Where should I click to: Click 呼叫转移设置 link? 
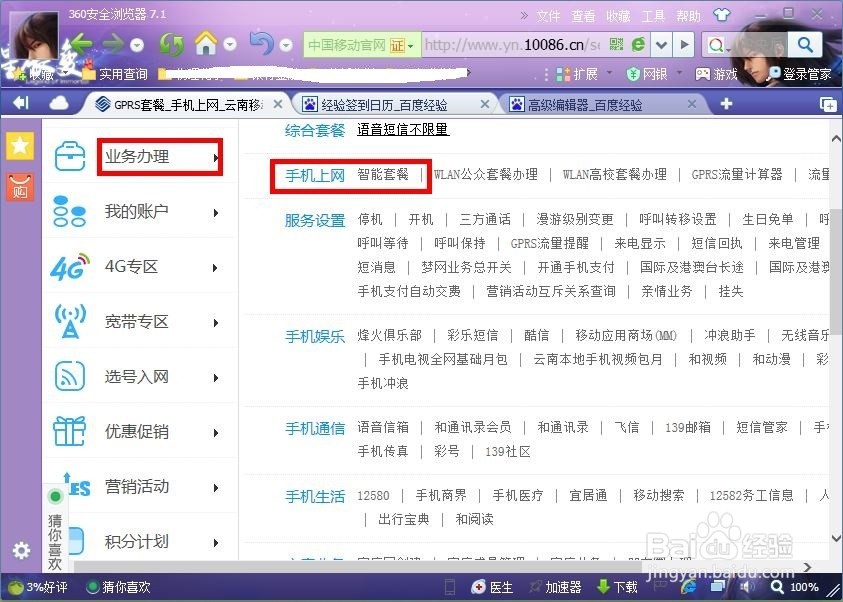pos(678,219)
